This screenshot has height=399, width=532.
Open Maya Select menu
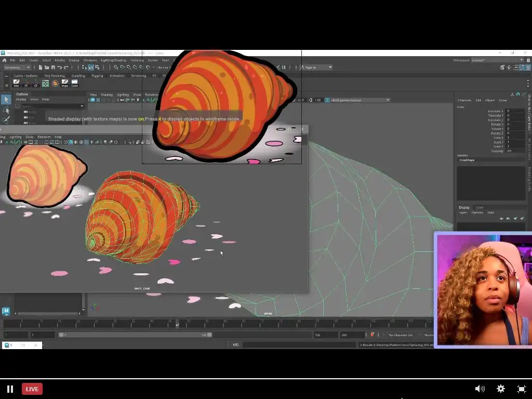[46, 60]
